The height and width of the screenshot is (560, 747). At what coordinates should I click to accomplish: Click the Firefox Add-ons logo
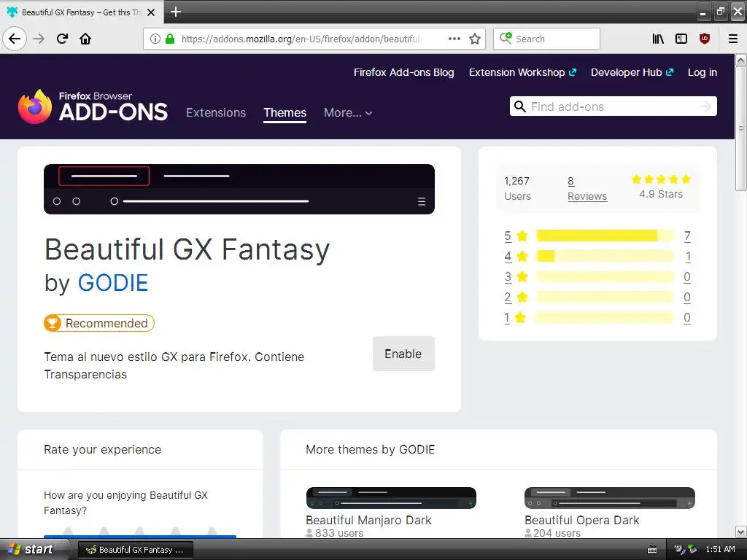tap(93, 106)
